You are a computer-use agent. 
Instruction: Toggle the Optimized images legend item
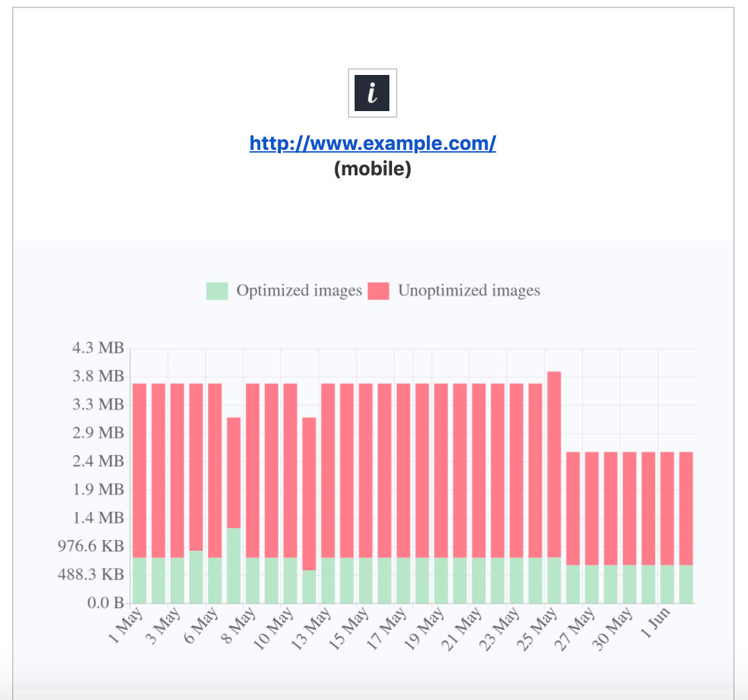(284, 290)
